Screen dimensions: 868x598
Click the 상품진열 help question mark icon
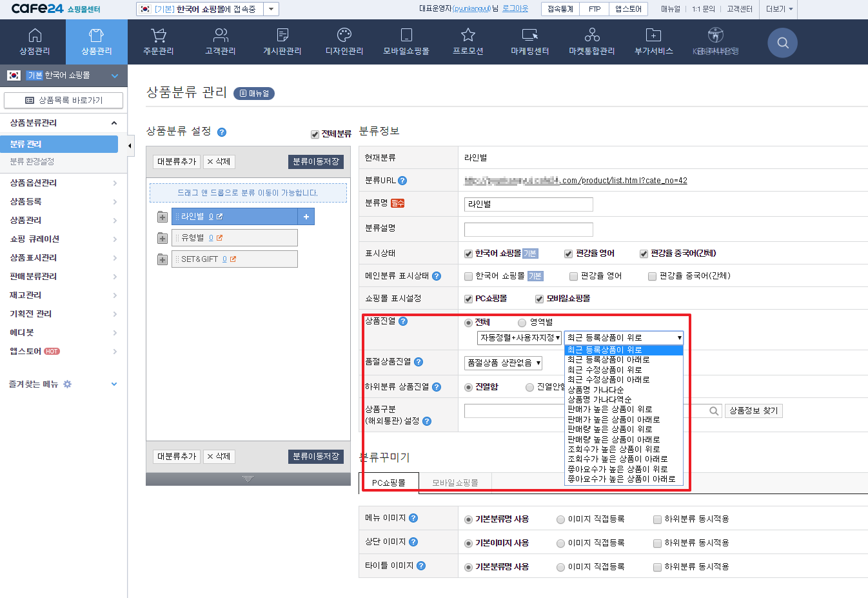pyautogui.click(x=402, y=321)
